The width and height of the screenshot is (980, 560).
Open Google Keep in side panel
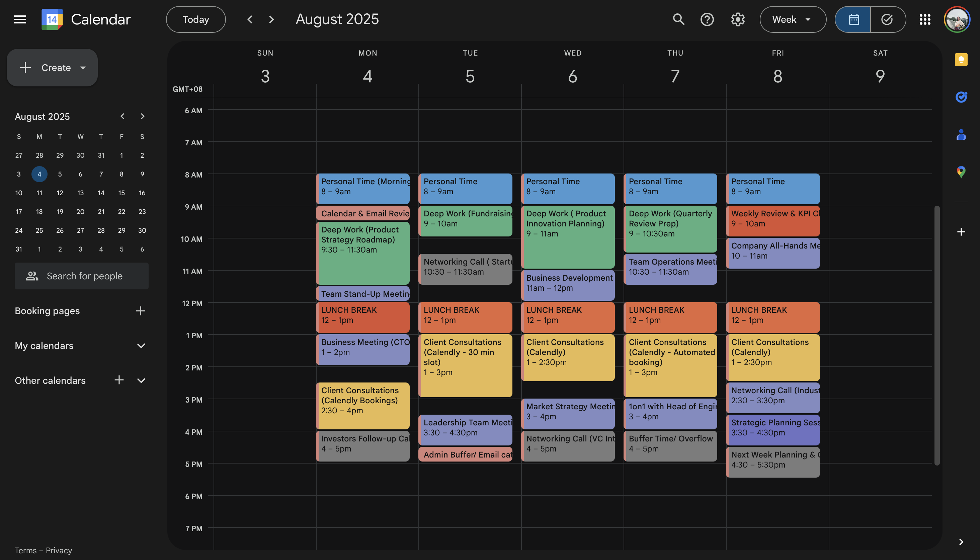[x=961, y=60]
